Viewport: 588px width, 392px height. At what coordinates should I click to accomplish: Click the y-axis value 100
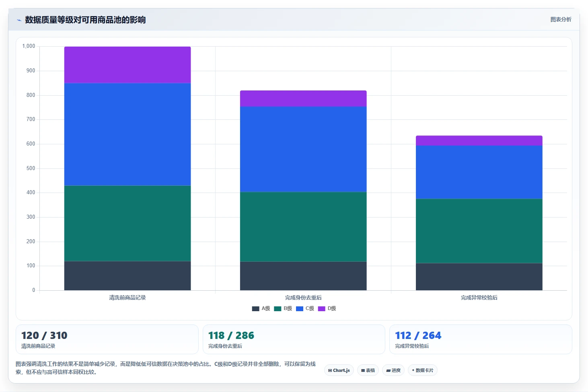pyautogui.click(x=31, y=266)
